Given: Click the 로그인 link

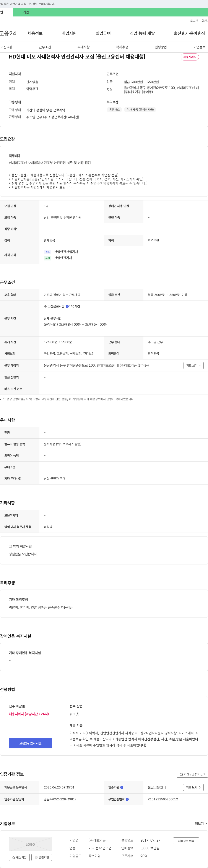Looking at the screenshot, I should [x=194, y=21].
